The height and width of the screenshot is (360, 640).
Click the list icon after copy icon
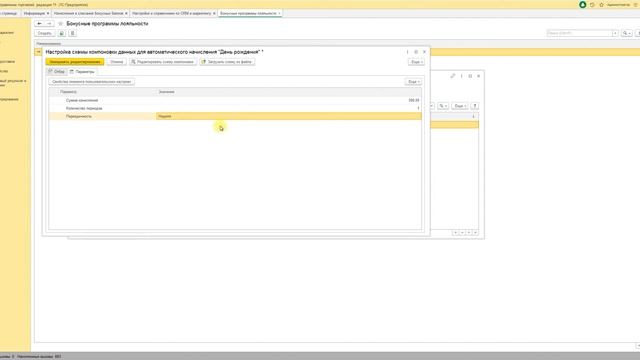click(x=72, y=33)
